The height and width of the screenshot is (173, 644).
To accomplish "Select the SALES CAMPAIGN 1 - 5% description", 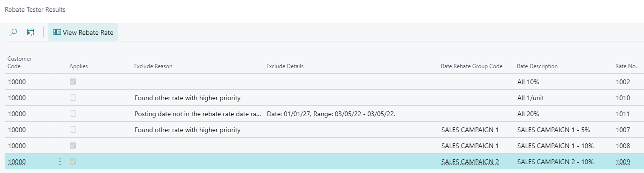I will (554, 130).
